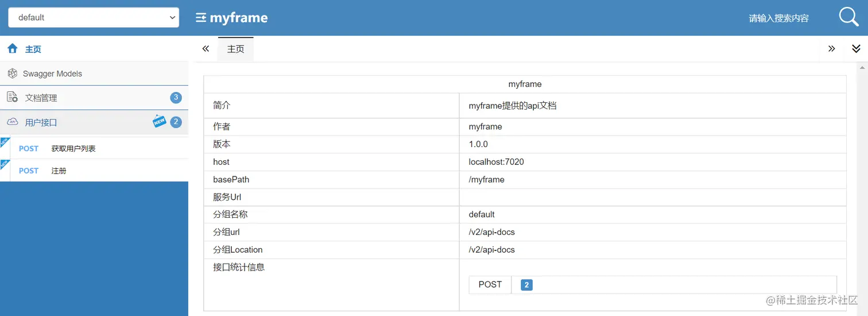
Task: Open 主页 in the sidebar
Action: (94, 49)
